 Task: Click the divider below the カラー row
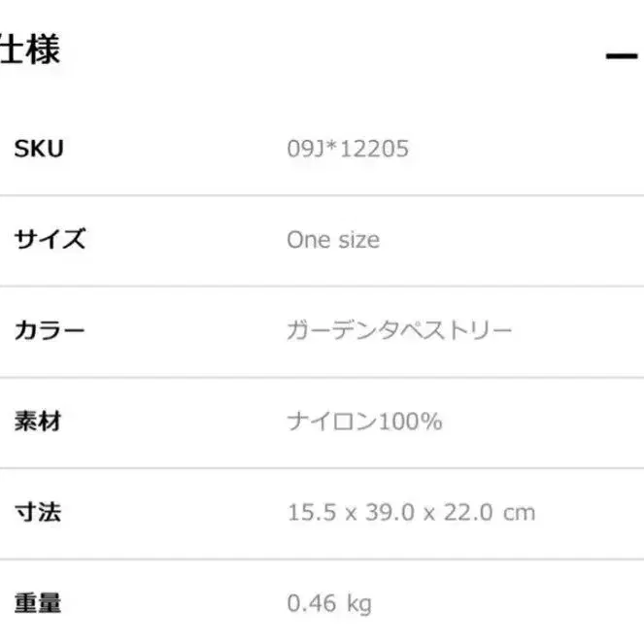(x=322, y=377)
